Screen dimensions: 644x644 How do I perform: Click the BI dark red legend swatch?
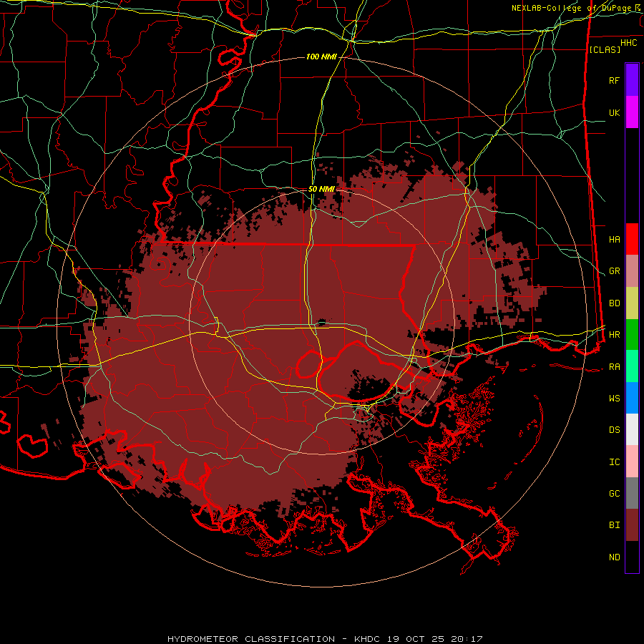pos(632,525)
